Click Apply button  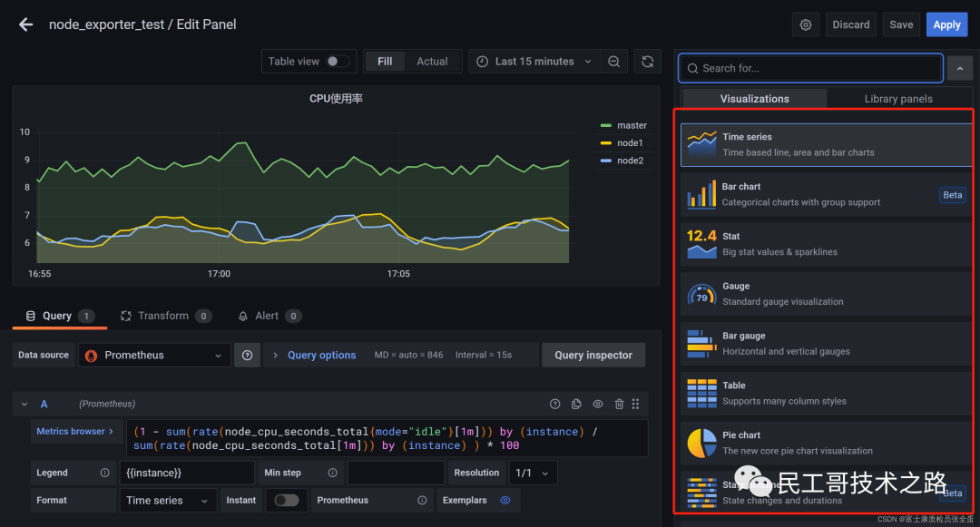tap(946, 25)
